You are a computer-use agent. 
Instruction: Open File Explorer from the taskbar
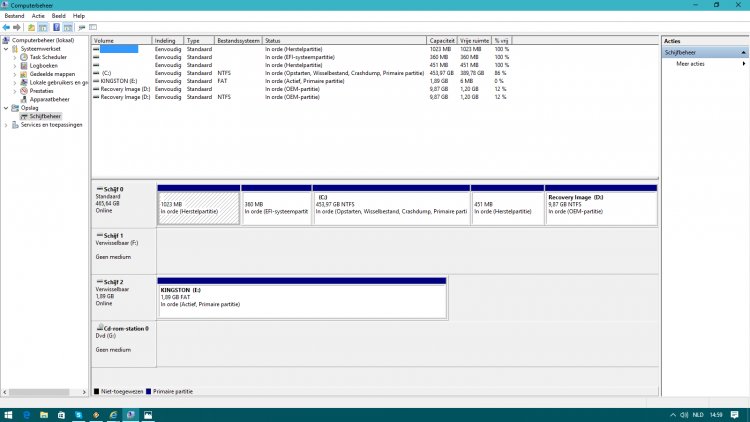[x=45, y=414]
